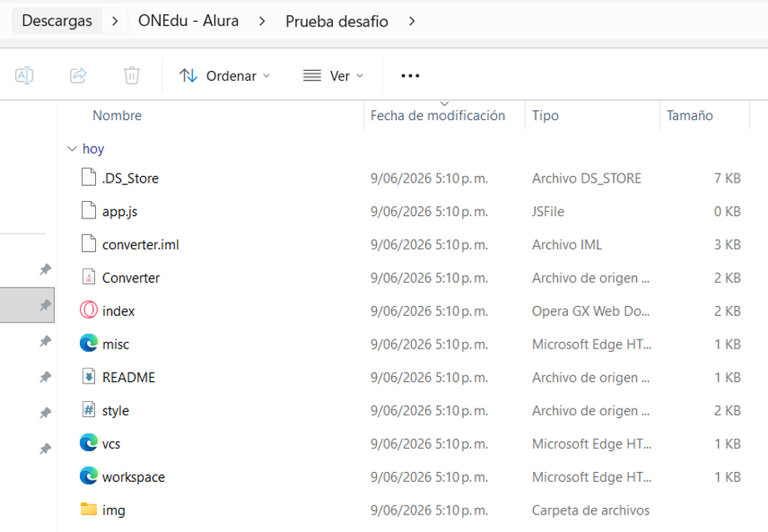Open the Ordenar sort dropdown
This screenshot has height=532, width=768.
[x=225, y=76]
